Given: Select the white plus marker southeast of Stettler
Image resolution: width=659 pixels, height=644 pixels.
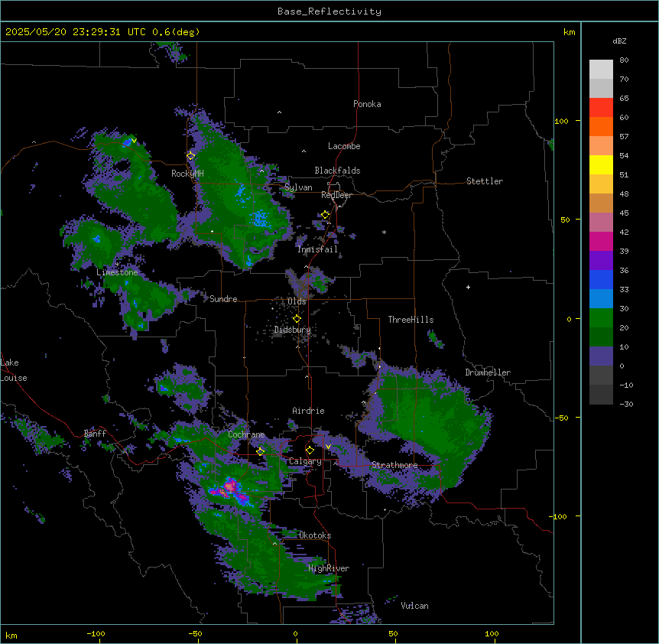Looking at the screenshot, I should (468, 287).
